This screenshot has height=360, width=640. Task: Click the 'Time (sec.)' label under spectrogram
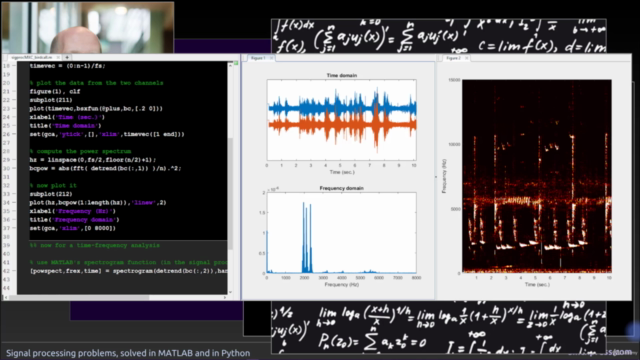537,284
